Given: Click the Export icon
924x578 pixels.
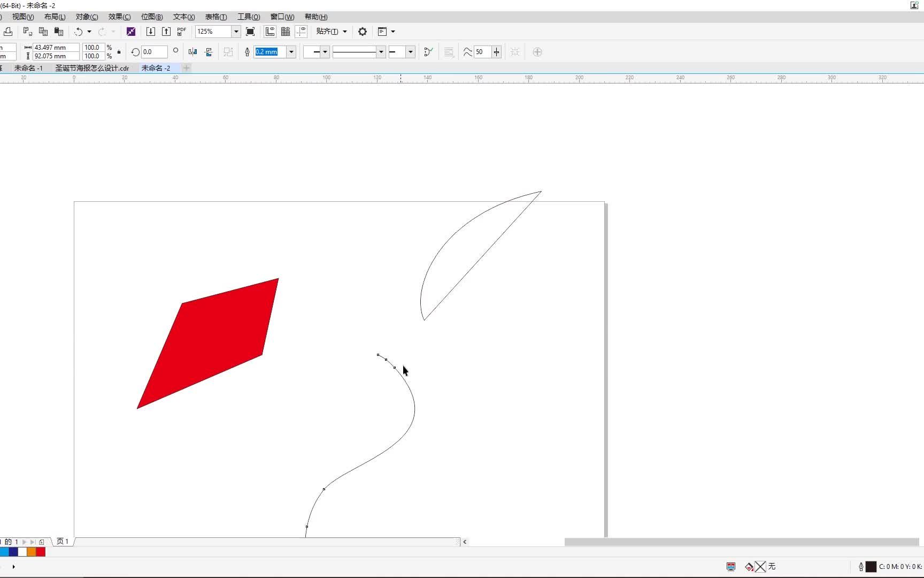Looking at the screenshot, I should pos(166,32).
